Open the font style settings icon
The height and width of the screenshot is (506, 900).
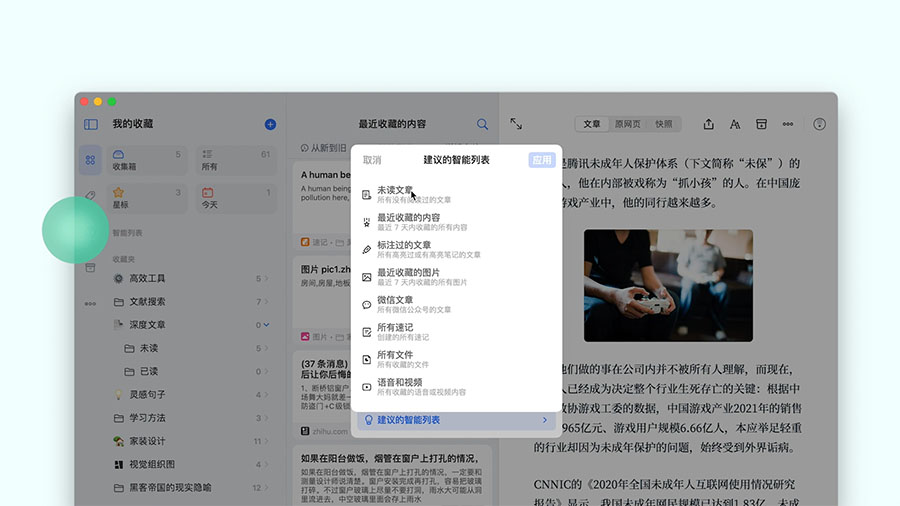coord(735,124)
